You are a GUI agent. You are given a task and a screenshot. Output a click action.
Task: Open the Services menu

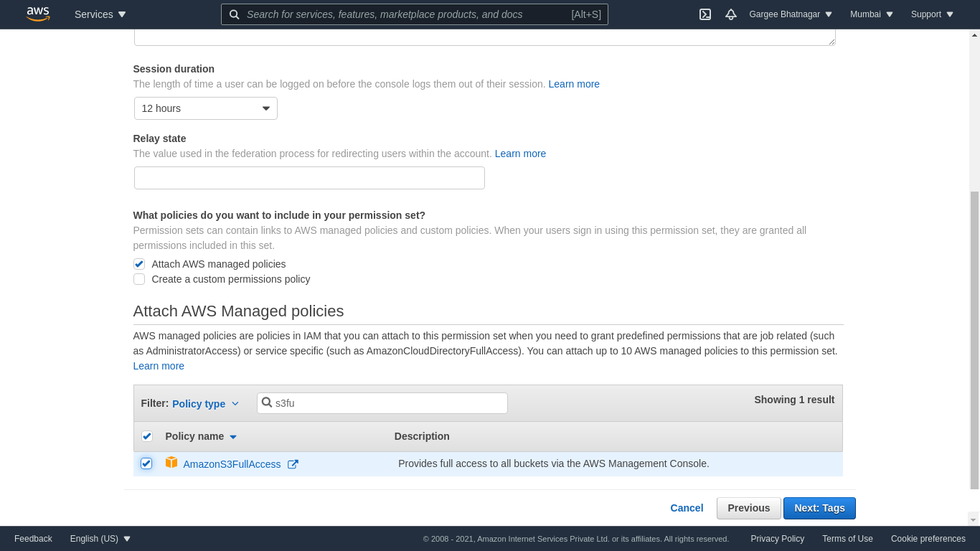tap(100, 14)
